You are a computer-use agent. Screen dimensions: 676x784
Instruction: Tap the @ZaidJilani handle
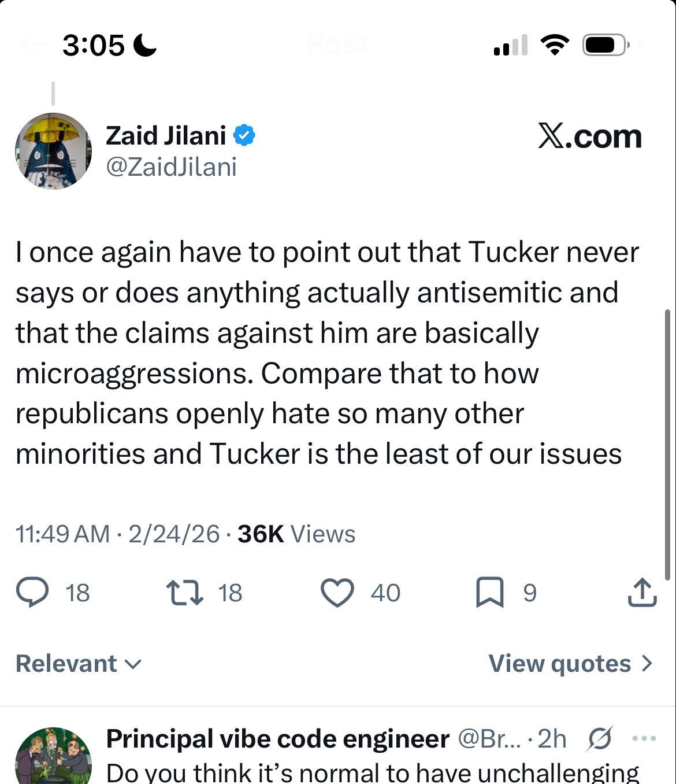[x=171, y=167]
